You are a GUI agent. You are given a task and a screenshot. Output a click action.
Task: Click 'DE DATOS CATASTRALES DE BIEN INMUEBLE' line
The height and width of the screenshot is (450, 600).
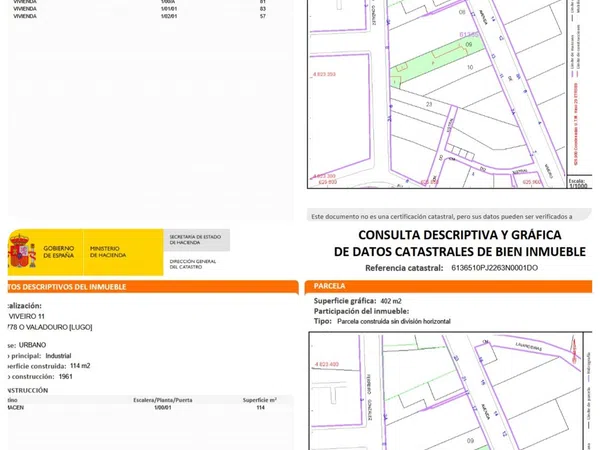click(460, 252)
